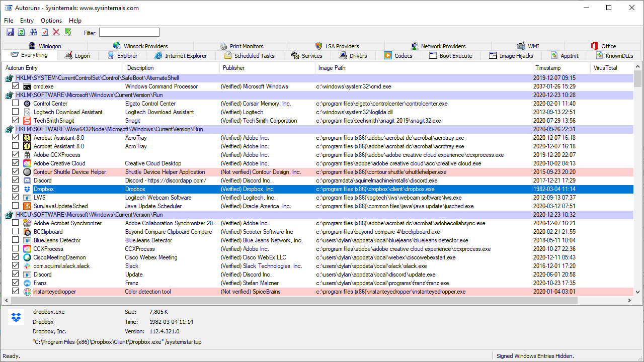Click the snagit32.exe image path cell

tap(378, 121)
